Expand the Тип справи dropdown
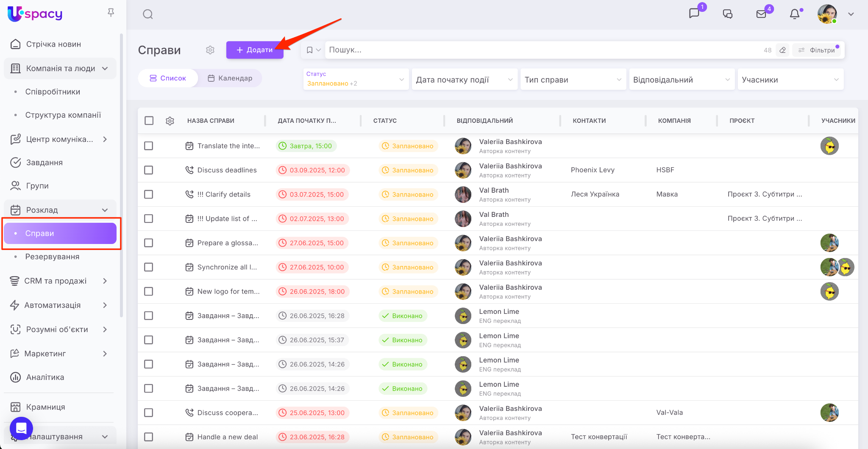The width and height of the screenshot is (868, 449). [x=573, y=80]
